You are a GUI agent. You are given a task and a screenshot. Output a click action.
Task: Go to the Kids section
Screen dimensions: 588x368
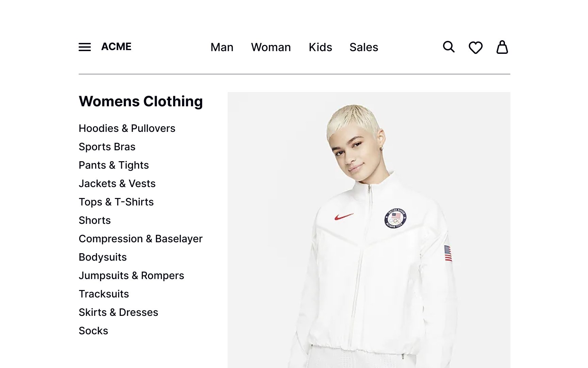[x=320, y=47]
